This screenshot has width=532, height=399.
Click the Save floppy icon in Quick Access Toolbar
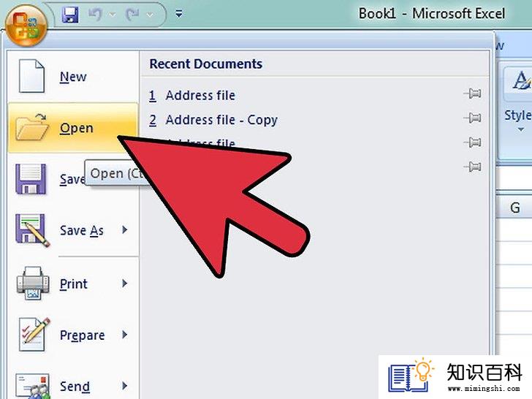(71, 15)
